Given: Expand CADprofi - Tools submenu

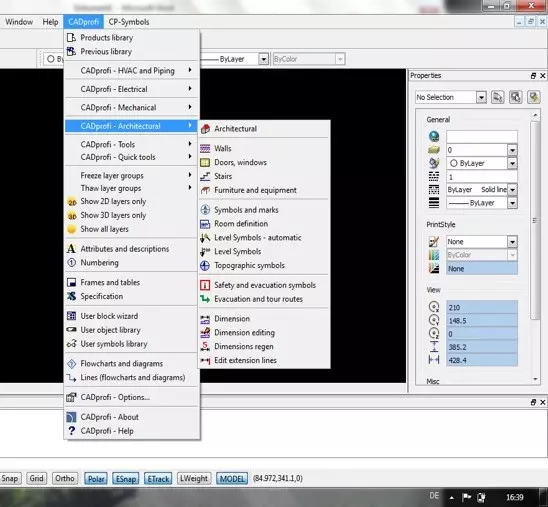Looking at the screenshot, I should 132,144.
